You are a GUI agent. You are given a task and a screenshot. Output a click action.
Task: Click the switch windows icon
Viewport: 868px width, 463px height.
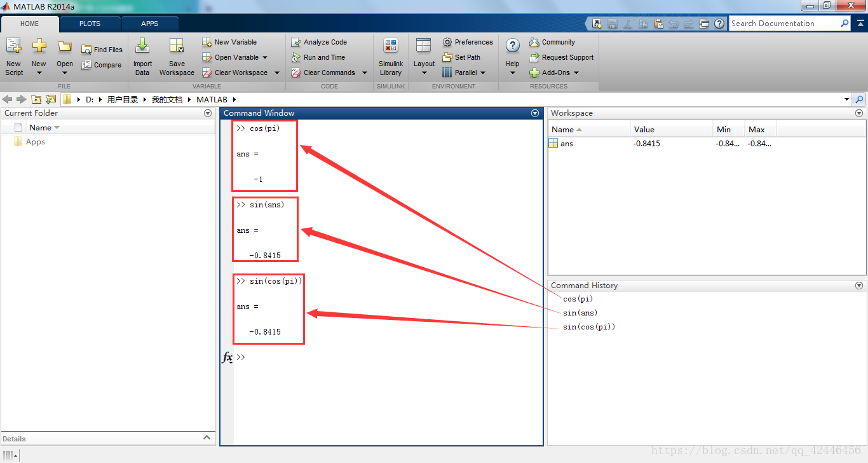(x=704, y=24)
